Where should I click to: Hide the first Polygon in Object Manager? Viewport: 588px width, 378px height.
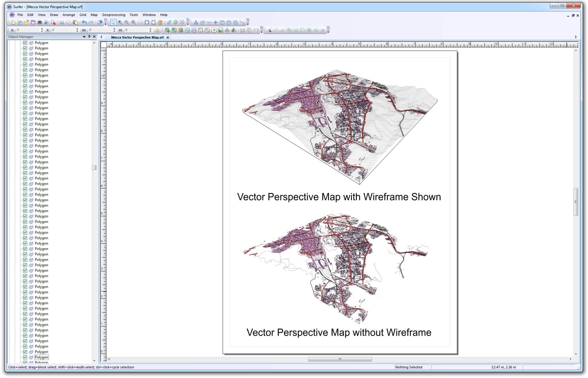point(25,43)
